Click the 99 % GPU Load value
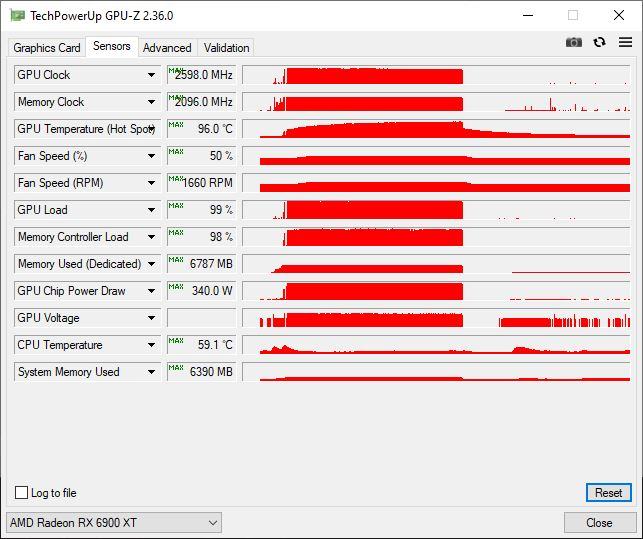 point(202,210)
